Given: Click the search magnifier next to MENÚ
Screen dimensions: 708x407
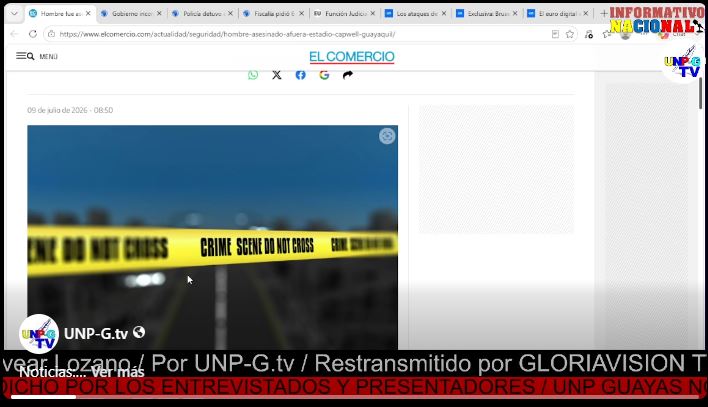Looking at the screenshot, I should point(31,56).
